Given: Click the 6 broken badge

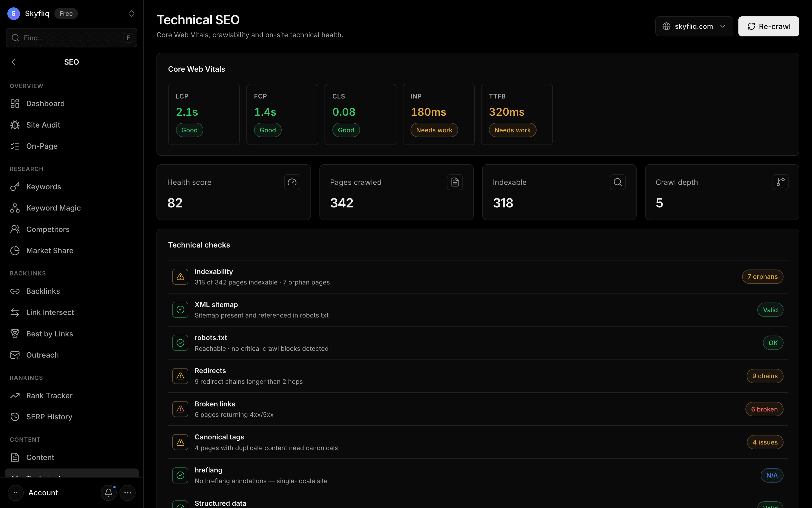Looking at the screenshot, I should tap(764, 409).
